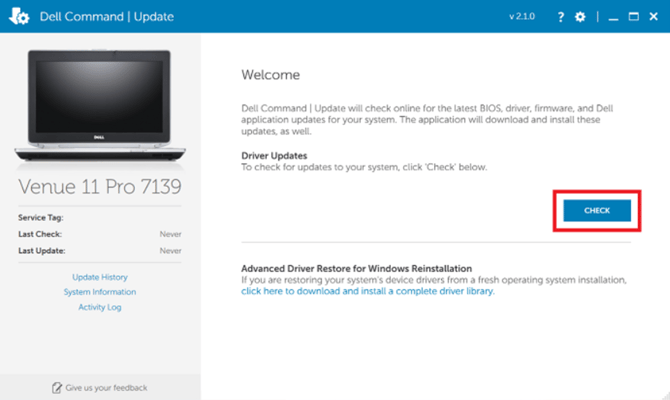Click the 'Dell Command | Update' title text
This screenshot has width=670, height=400.
[107, 17]
